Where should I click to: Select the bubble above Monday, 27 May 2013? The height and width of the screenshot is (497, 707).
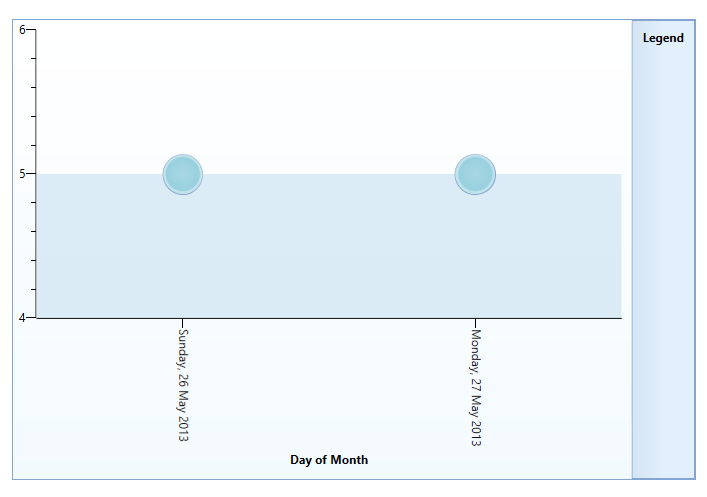[475, 174]
